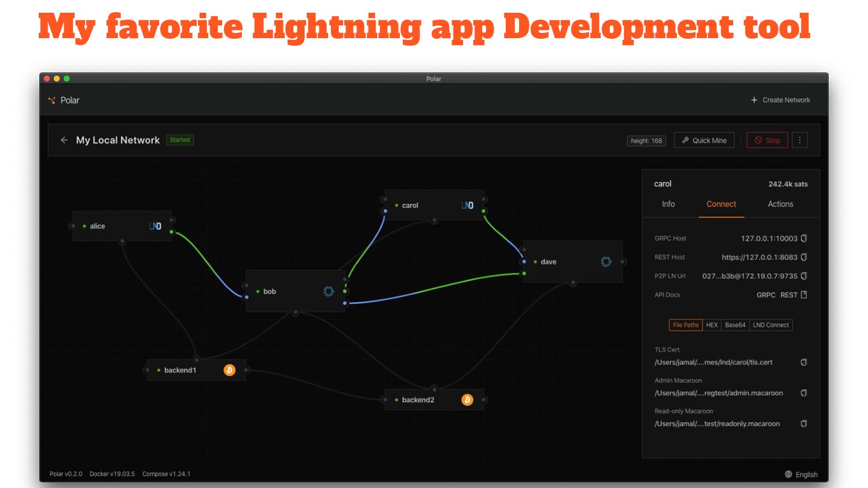Select the carol node LND icon
The height and width of the screenshot is (488, 868).
[x=468, y=205]
